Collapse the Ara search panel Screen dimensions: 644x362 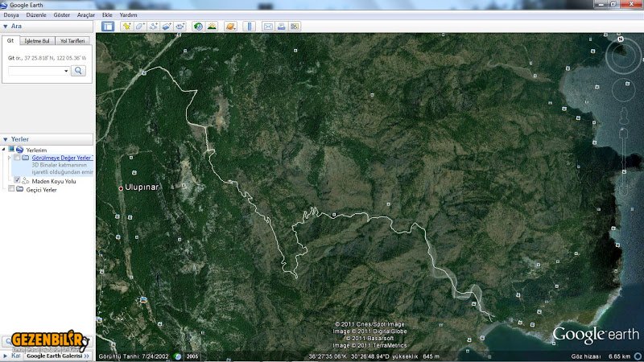coord(6,27)
